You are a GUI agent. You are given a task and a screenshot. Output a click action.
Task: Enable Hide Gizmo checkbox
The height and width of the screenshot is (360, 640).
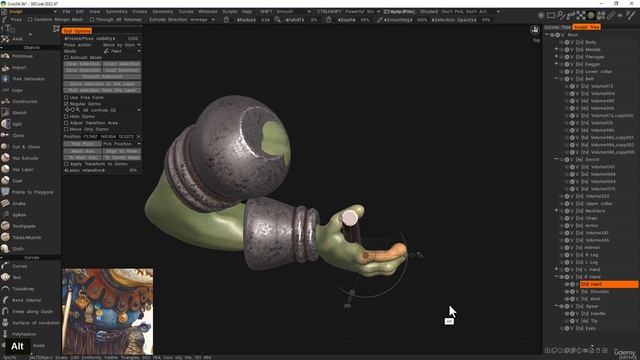(66, 116)
